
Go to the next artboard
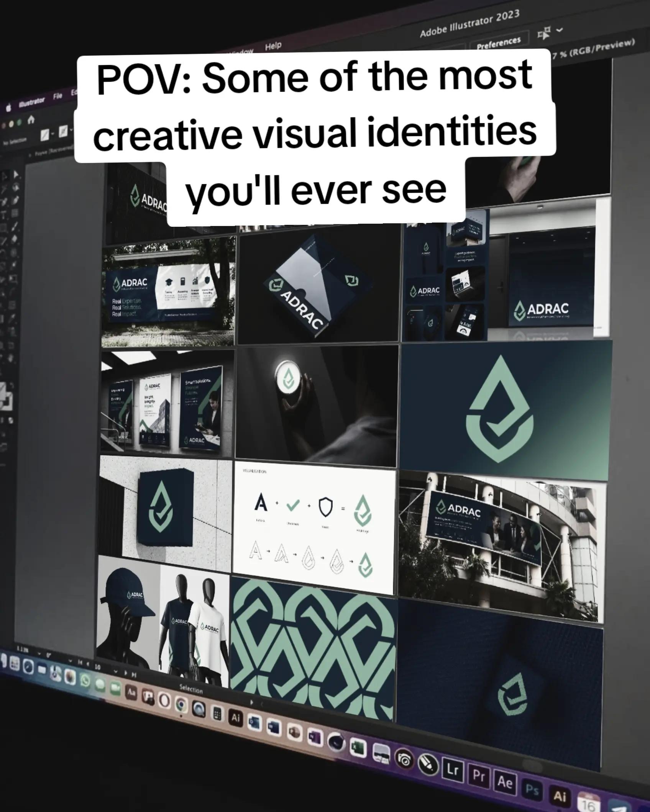126,673
